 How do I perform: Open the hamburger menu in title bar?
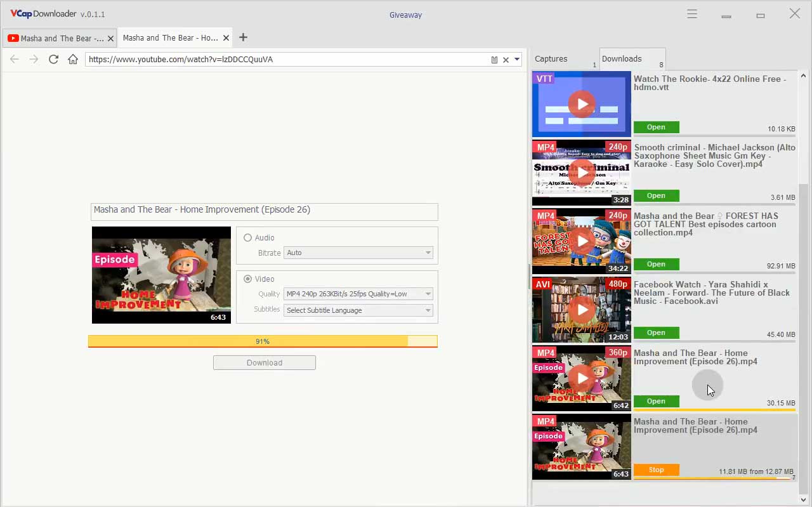pyautogui.click(x=692, y=14)
